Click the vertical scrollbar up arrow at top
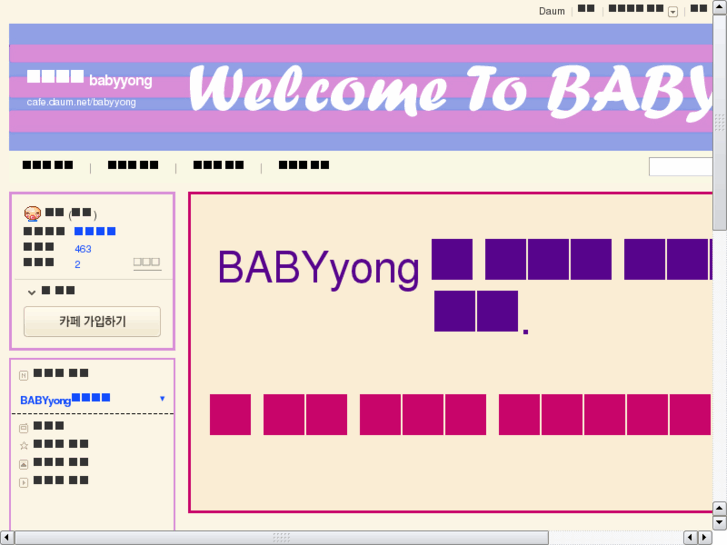The image size is (727, 545). (719, 7)
